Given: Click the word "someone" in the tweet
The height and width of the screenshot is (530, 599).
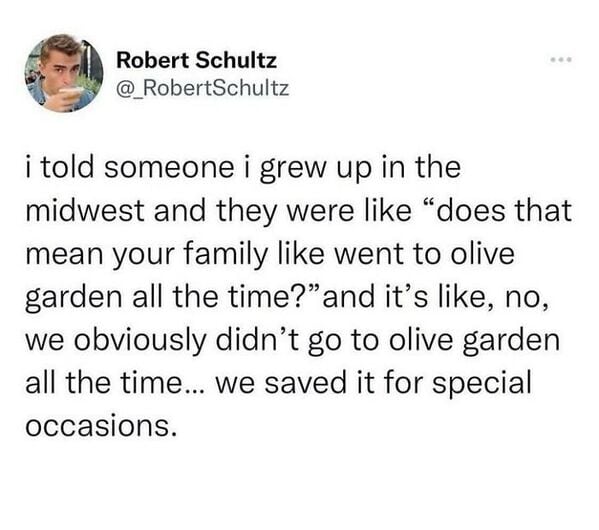Looking at the screenshot, I should click(x=169, y=167).
